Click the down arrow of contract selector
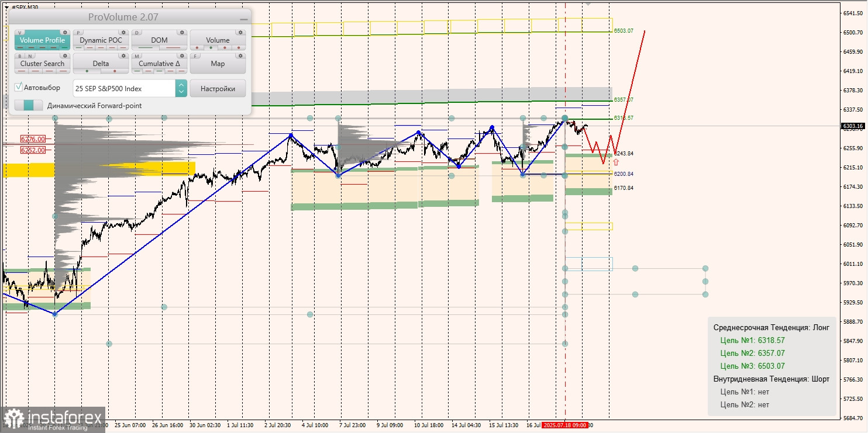The height and width of the screenshot is (433, 868). pyautogui.click(x=181, y=91)
